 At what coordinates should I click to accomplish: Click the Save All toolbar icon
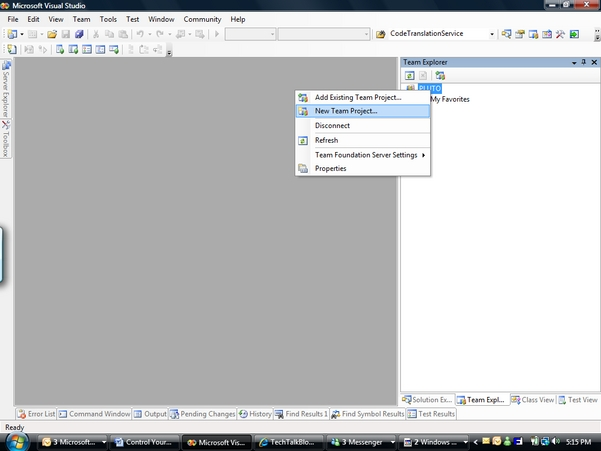coord(79,34)
